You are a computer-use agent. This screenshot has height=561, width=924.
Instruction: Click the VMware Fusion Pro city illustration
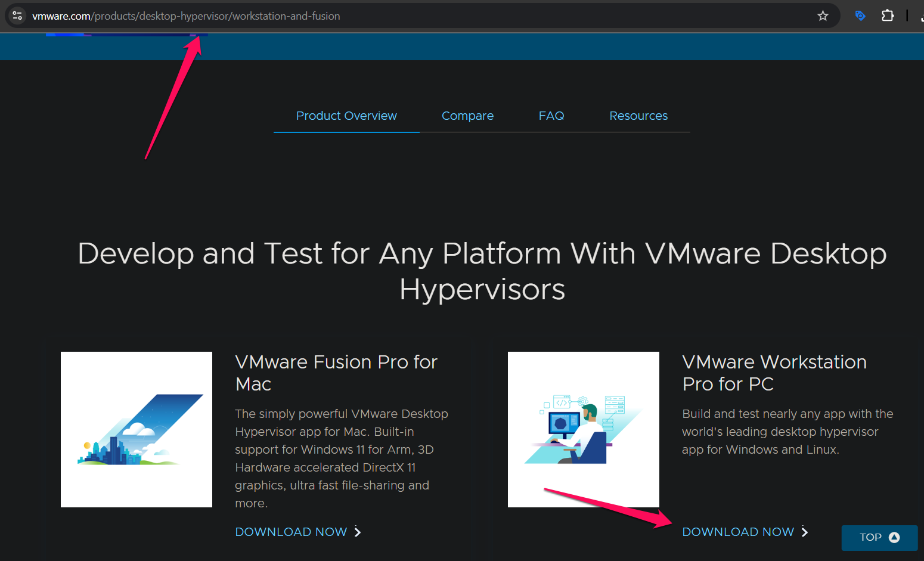(x=137, y=429)
